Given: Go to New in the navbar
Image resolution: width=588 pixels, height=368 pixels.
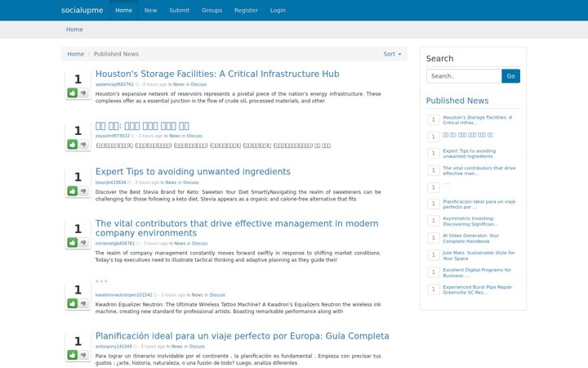Looking at the screenshot, I should (150, 10).
